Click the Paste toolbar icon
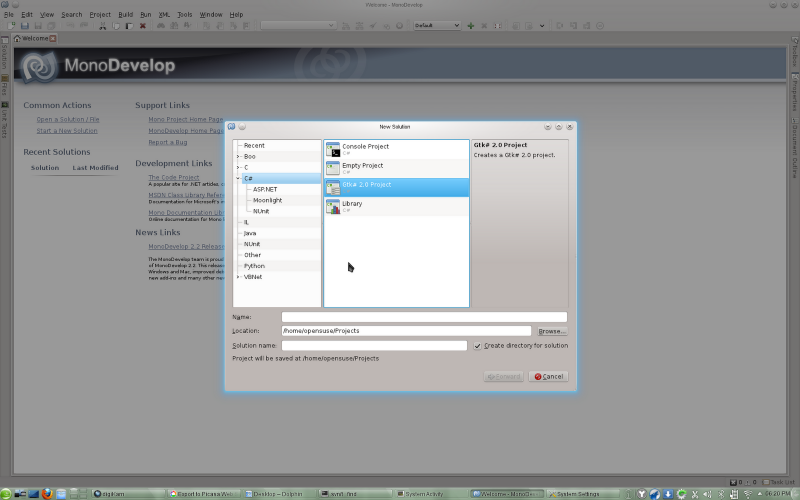The image size is (800, 500). 129,26
